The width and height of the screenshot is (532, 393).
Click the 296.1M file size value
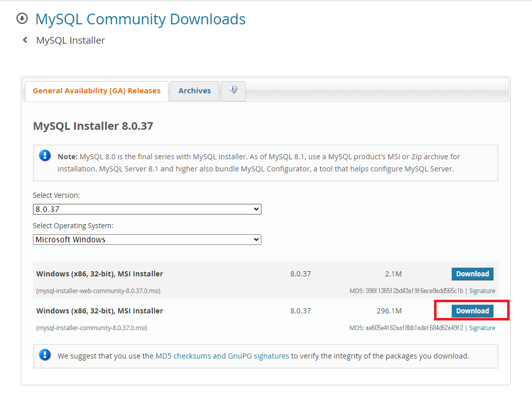[389, 311]
